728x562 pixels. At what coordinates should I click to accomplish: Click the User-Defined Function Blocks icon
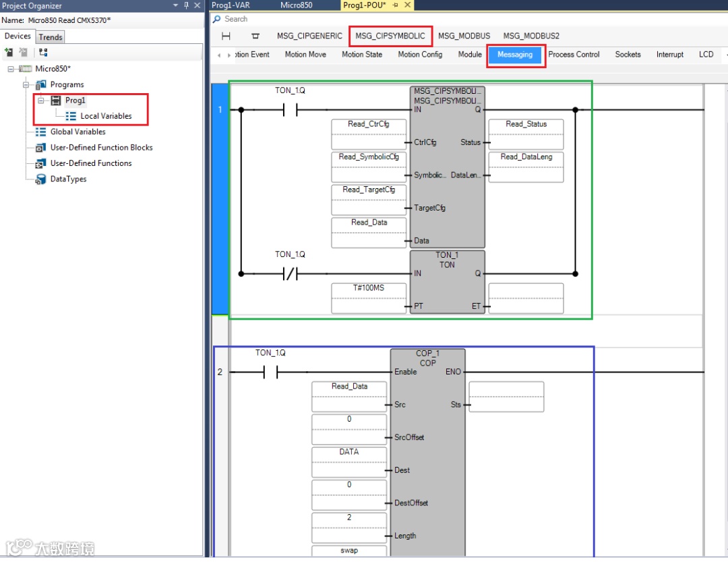coord(41,148)
